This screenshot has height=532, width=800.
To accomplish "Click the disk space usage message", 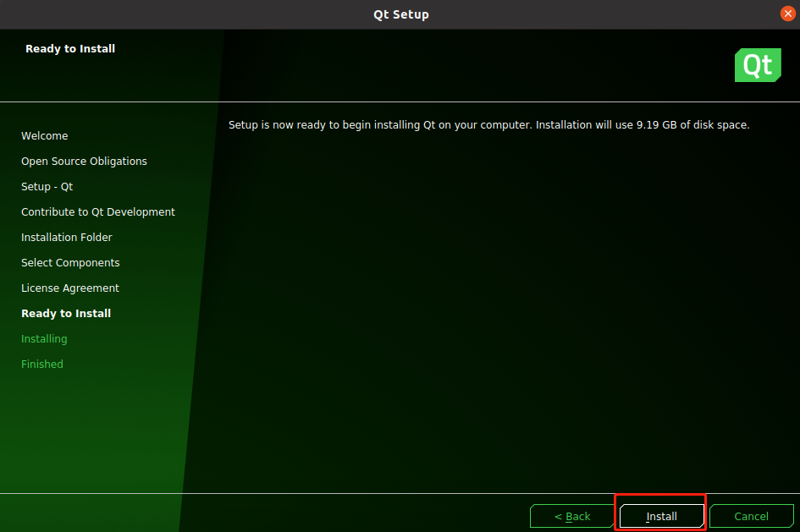I will (x=488, y=124).
